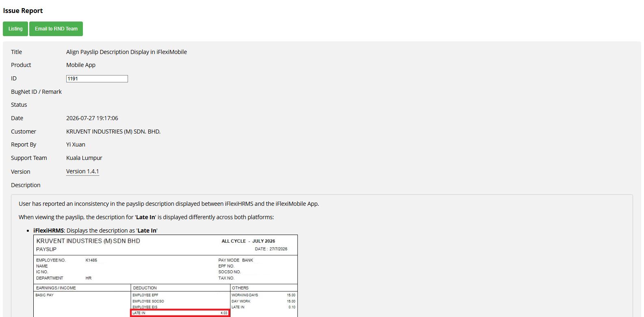
Task: Click the Customer field label
Action: (x=24, y=132)
